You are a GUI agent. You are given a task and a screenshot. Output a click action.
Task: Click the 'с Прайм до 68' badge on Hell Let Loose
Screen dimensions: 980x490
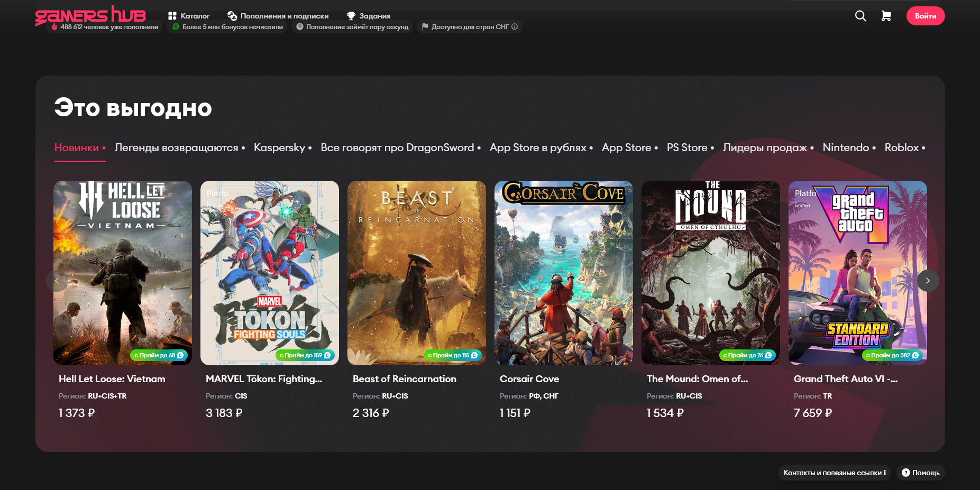pos(159,355)
